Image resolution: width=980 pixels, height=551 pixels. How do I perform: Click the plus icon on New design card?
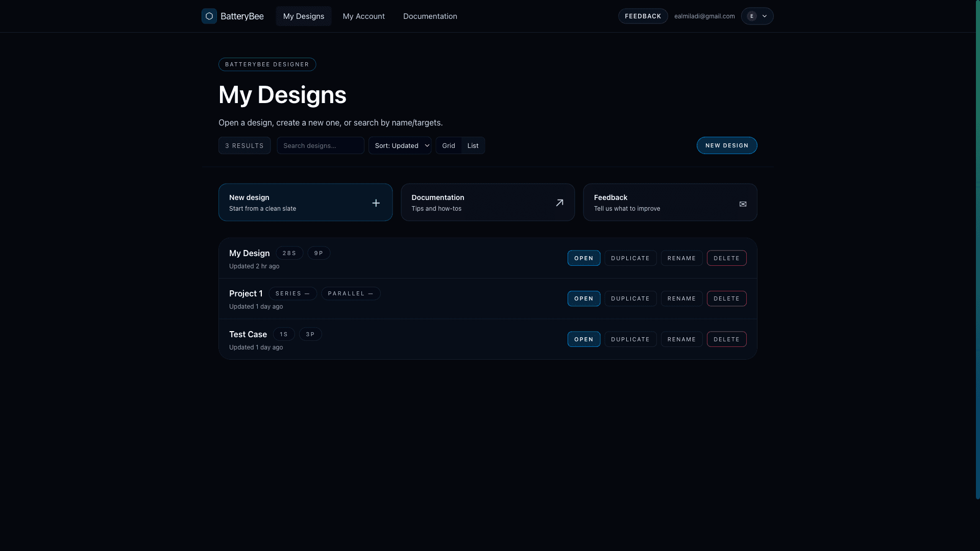tap(376, 203)
